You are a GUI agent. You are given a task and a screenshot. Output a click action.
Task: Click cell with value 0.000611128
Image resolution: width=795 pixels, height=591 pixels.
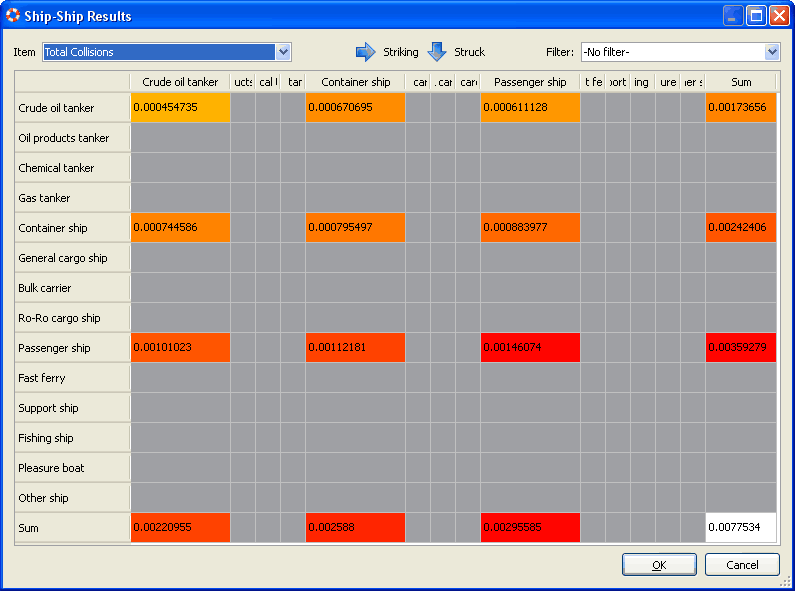tap(530, 107)
